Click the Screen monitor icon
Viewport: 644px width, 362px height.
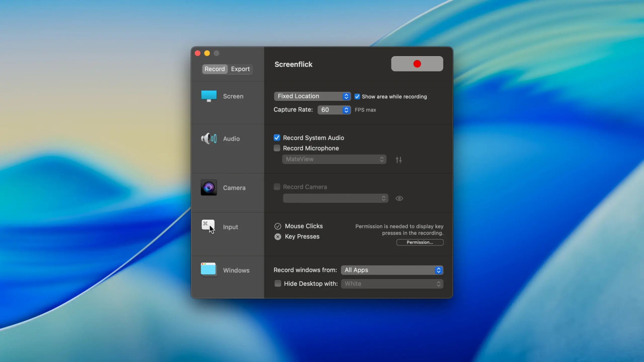pos(209,96)
